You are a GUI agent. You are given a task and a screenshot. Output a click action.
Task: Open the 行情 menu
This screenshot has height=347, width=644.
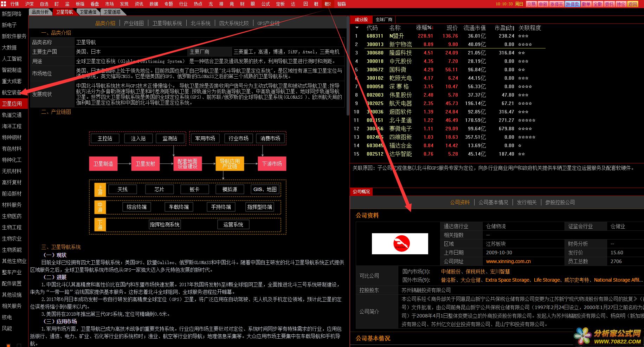pos(15,4)
